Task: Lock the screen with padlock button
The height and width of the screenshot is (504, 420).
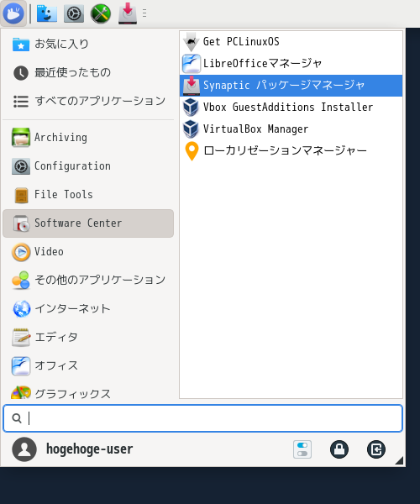Action: click(339, 449)
